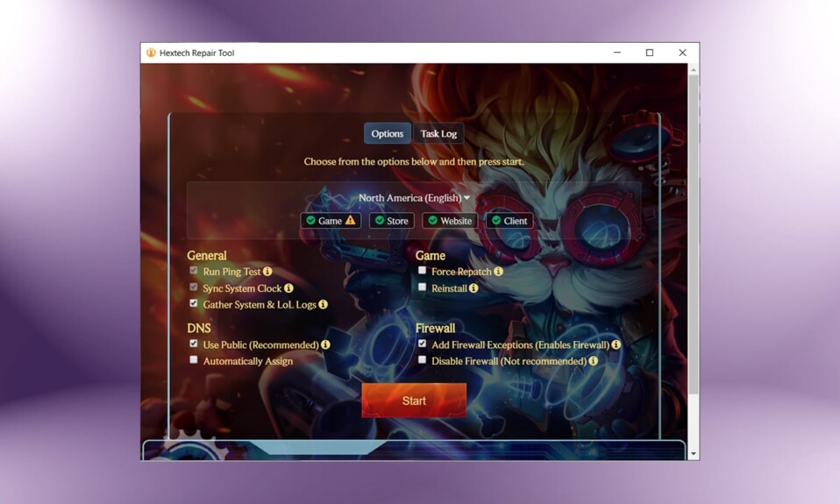840x504 pixels.
Task: Click the red Start button
Action: [x=414, y=401]
